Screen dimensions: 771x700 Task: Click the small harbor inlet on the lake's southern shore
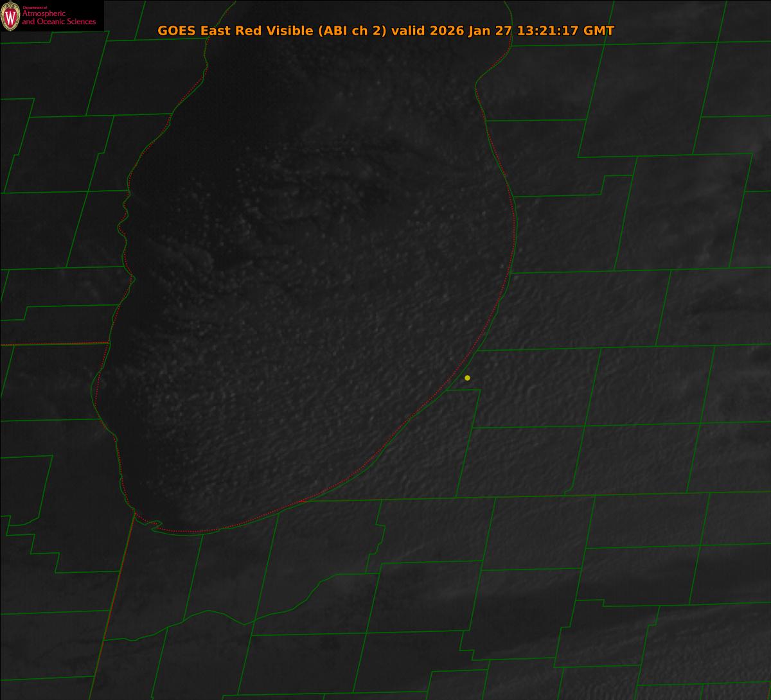click(x=155, y=526)
